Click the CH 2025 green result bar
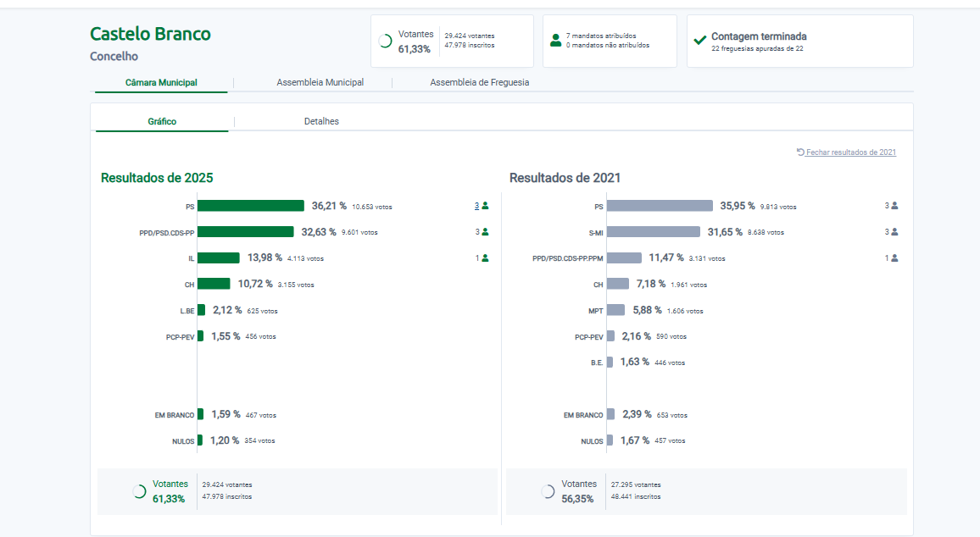The height and width of the screenshot is (537, 980). tap(214, 284)
